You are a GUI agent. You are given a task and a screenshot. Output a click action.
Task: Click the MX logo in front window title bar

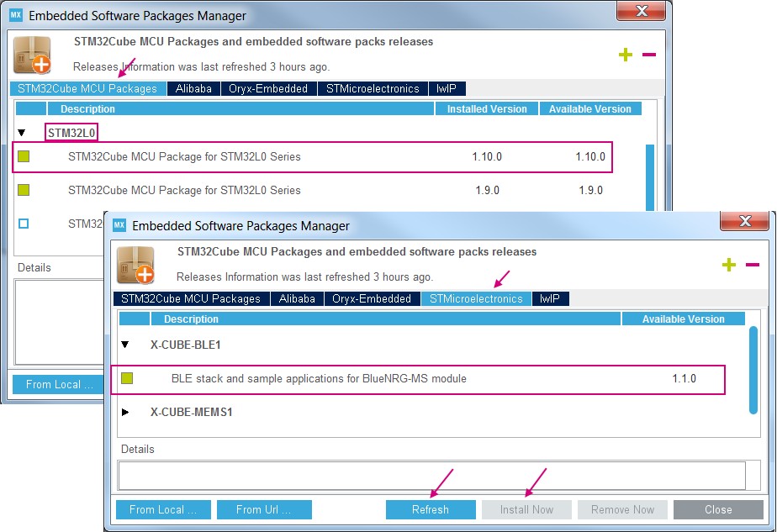pyautogui.click(x=119, y=225)
